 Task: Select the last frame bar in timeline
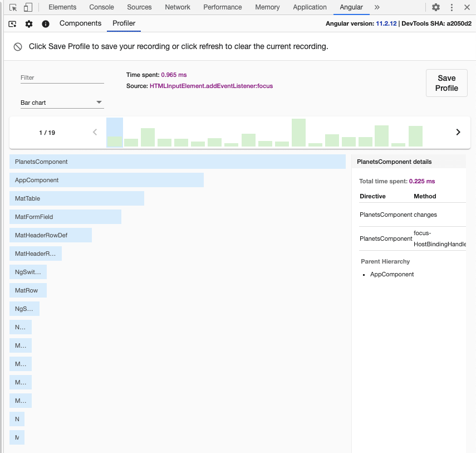(415, 137)
